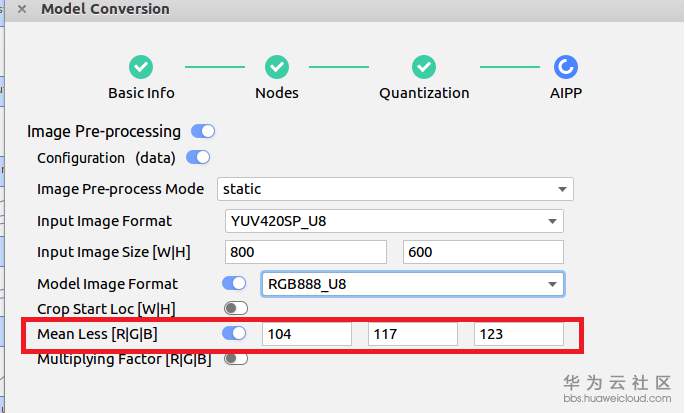The image size is (685, 413).
Task: Click the input image width field 800
Action: (x=306, y=252)
